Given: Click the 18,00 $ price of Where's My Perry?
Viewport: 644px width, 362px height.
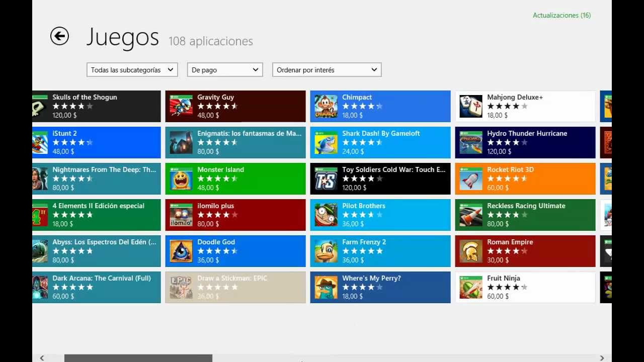Looking at the screenshot, I should [x=352, y=296].
